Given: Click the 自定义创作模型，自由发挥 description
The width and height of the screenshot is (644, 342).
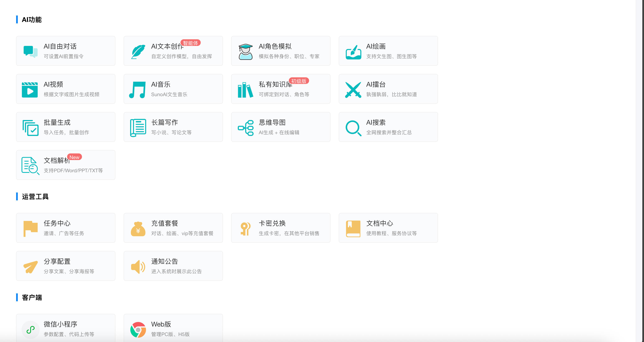Looking at the screenshot, I should coord(182,56).
